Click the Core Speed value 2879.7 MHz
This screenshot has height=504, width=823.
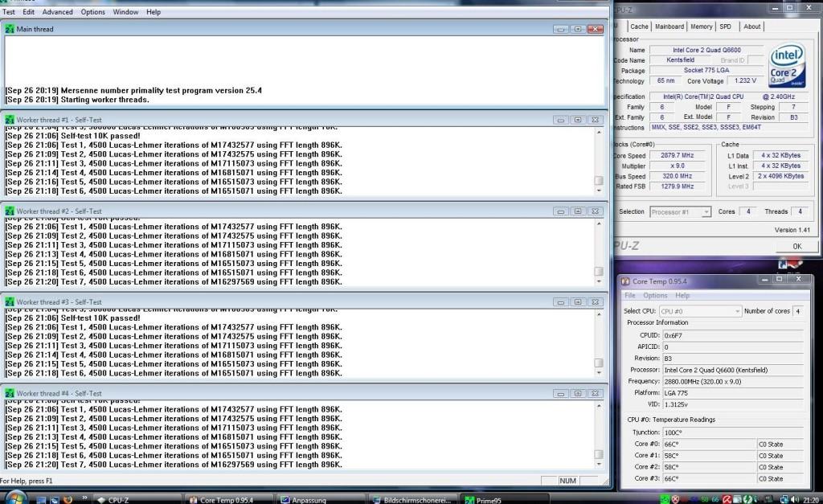click(677, 155)
